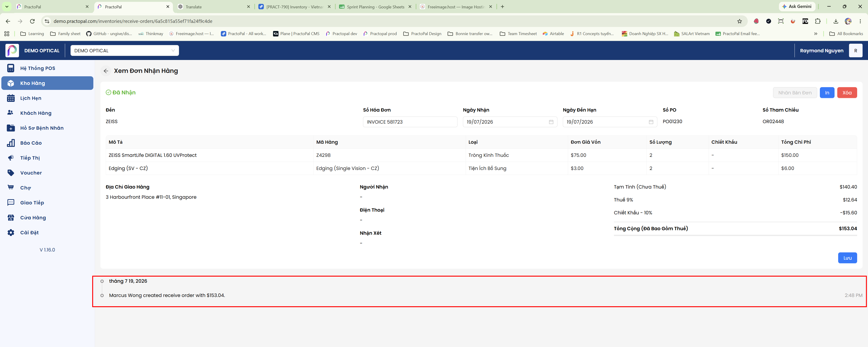Open the Chợ shopping cart icon
Image resolution: width=868 pixels, height=347 pixels.
coord(11,188)
